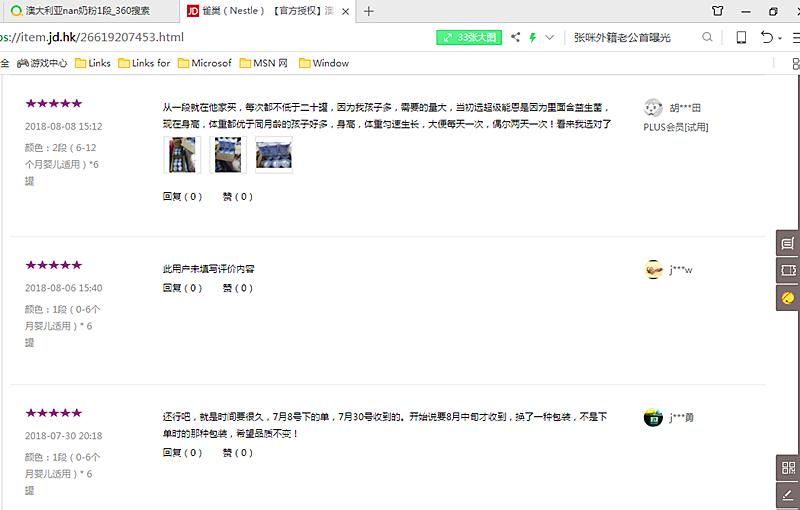
Task: Open the mobile phone icon in toolbar
Action: pos(741,37)
